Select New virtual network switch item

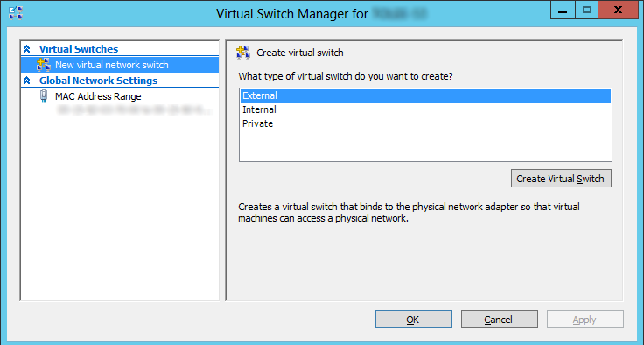[x=120, y=65]
